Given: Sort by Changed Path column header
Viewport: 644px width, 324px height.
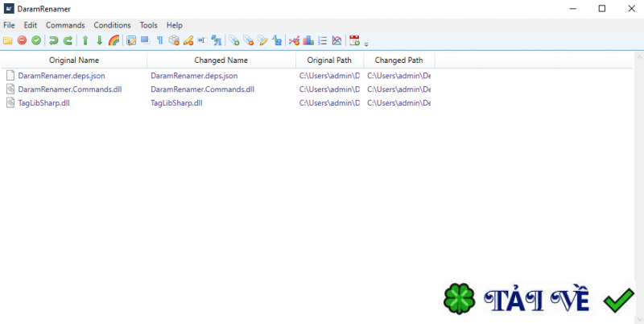Looking at the screenshot, I should click(398, 60).
